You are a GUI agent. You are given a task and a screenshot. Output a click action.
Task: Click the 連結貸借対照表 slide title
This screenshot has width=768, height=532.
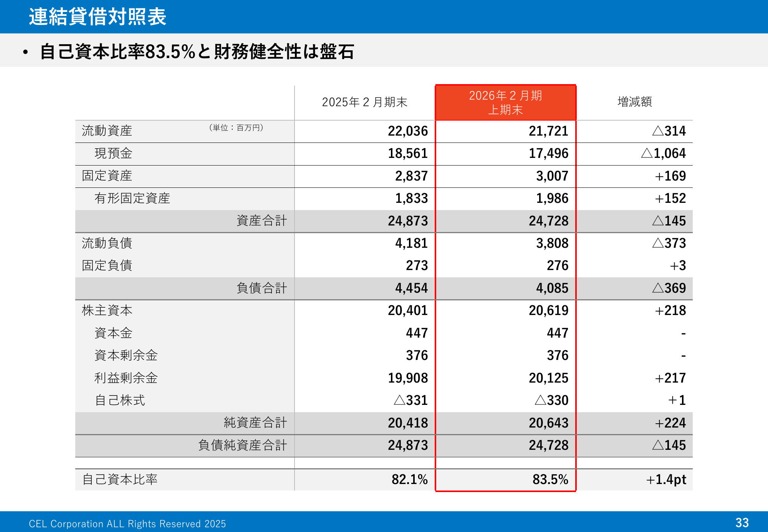[x=98, y=17]
